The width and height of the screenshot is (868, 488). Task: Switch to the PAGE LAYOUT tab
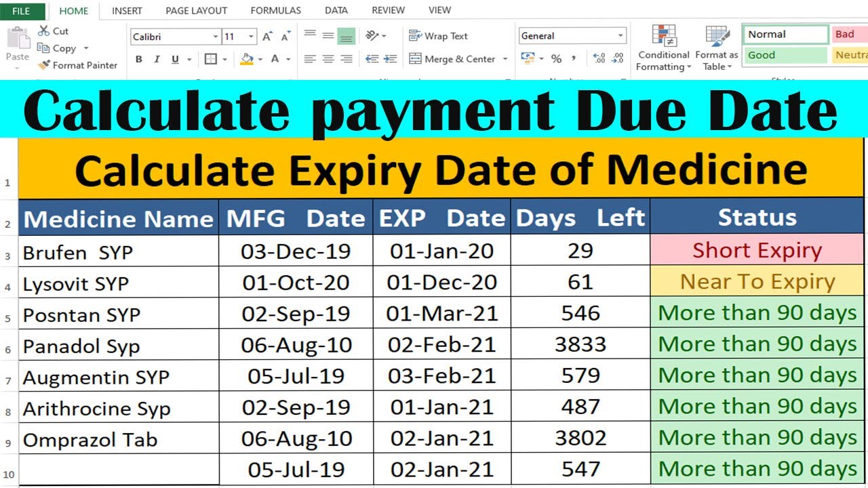(x=197, y=11)
